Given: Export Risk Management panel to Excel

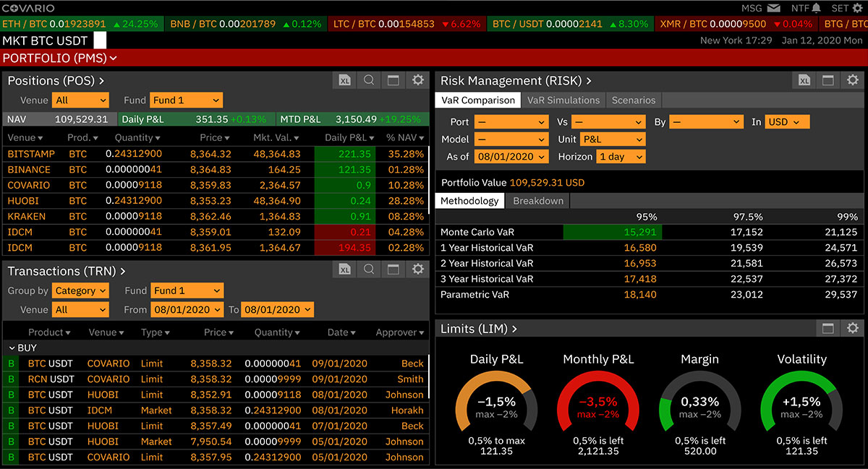Looking at the screenshot, I should (804, 80).
